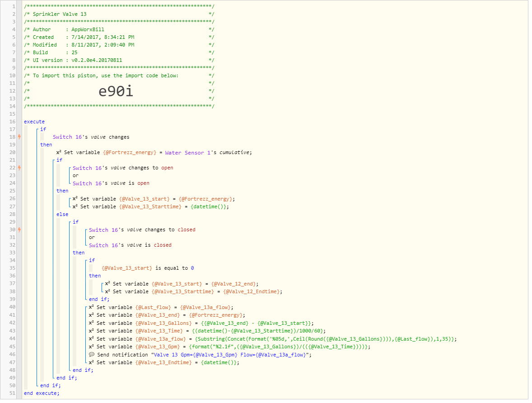Viewport: 532px width, 403px height.
Task: Click the x² icon before Set variable Valve_13_Time
Action: [x=91, y=331]
